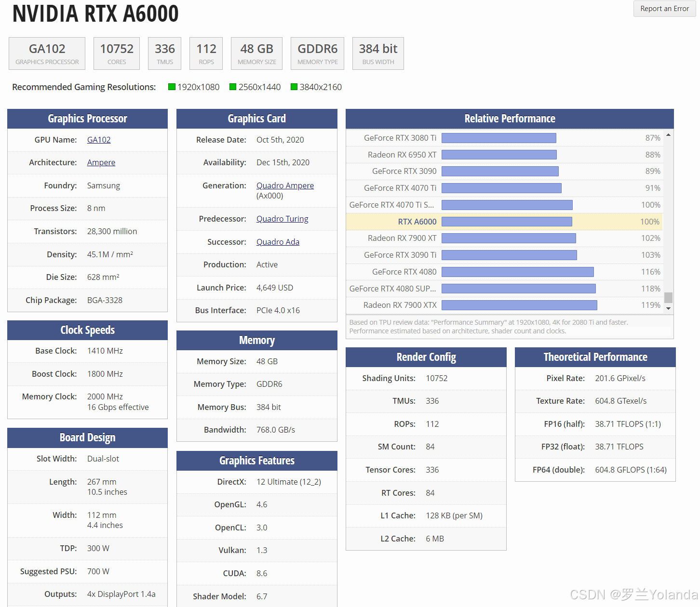Viewport: 700px width, 607px height.
Task: Click the Theoretical Performance section header
Action: point(595,357)
